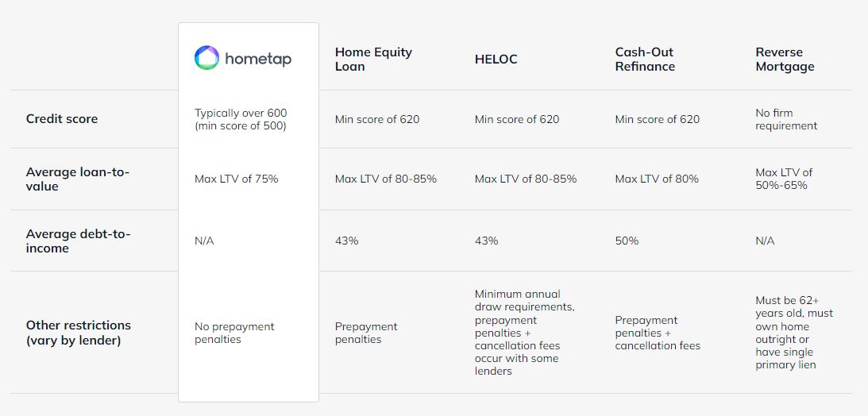
Task: Click the Average debt-to-income row label
Action: (x=78, y=241)
